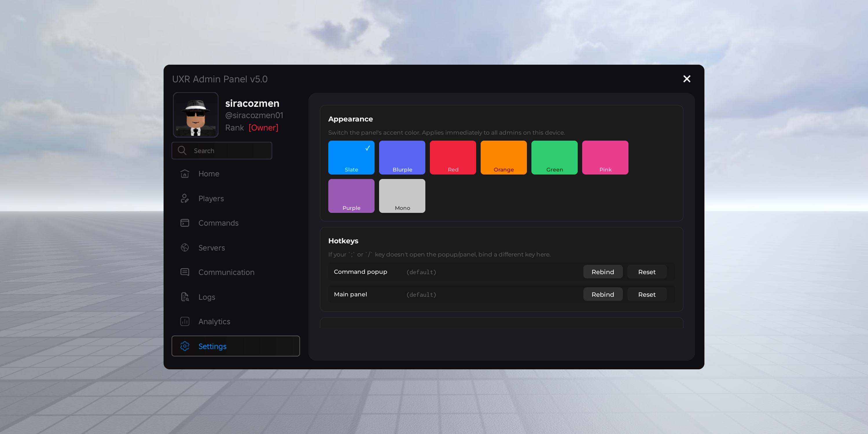Focus the Search input field

[x=222, y=150]
